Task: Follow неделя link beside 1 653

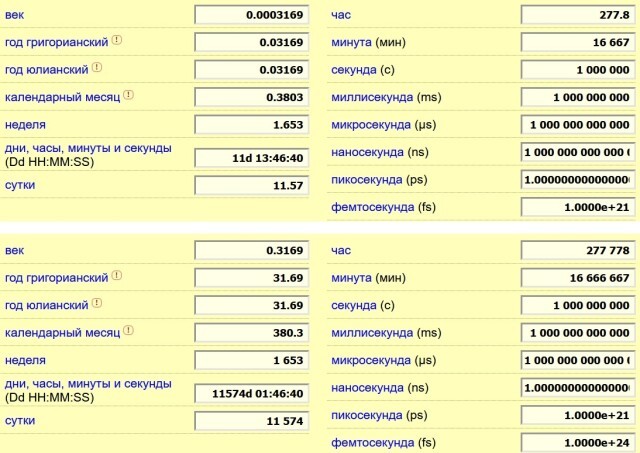Action: [25, 360]
